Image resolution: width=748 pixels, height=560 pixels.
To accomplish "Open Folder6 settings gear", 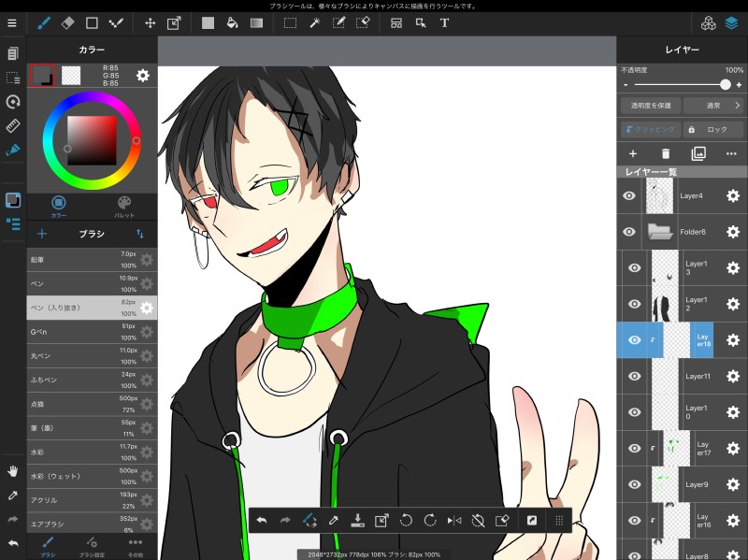I will [733, 232].
